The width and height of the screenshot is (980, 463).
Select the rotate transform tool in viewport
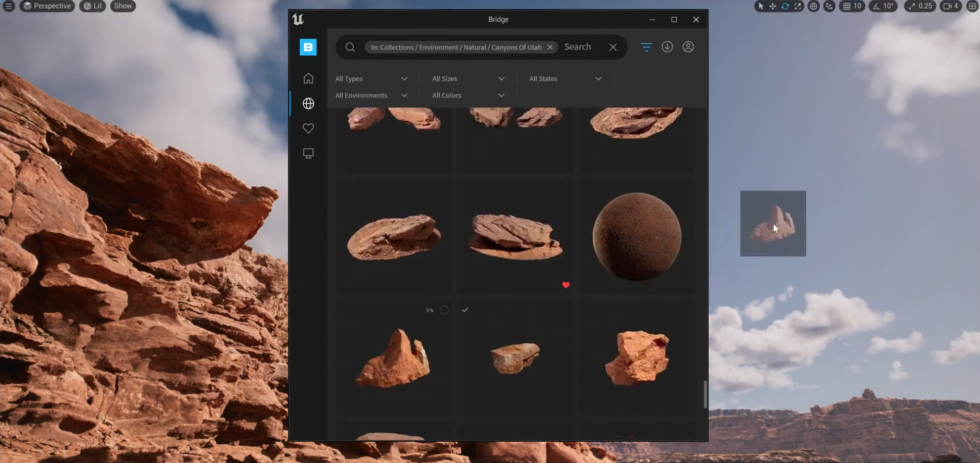pos(785,6)
